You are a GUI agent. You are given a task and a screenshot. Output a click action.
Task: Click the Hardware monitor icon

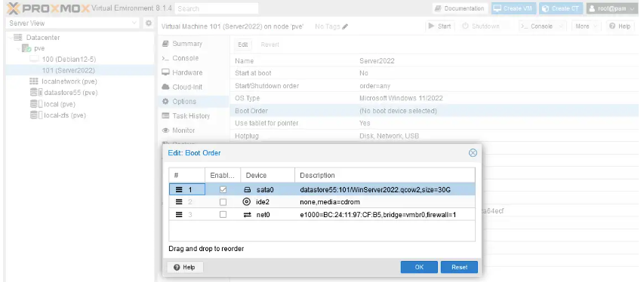[165, 72]
